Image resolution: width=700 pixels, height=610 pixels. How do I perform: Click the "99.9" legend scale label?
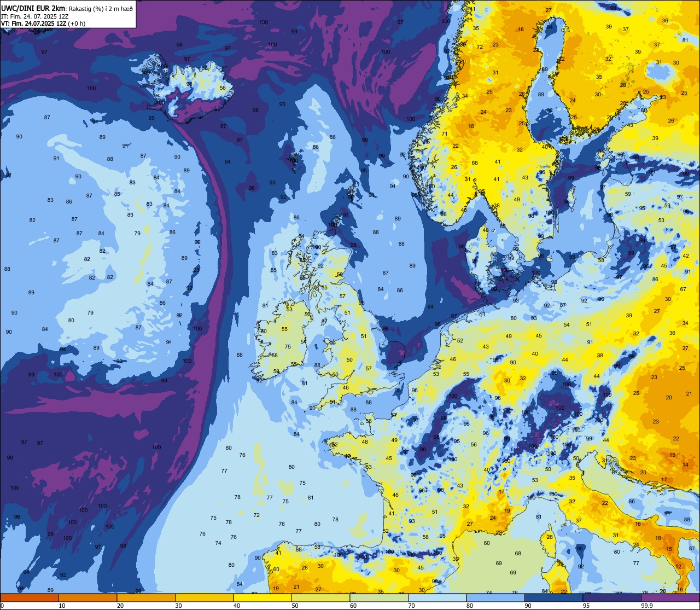(x=647, y=606)
